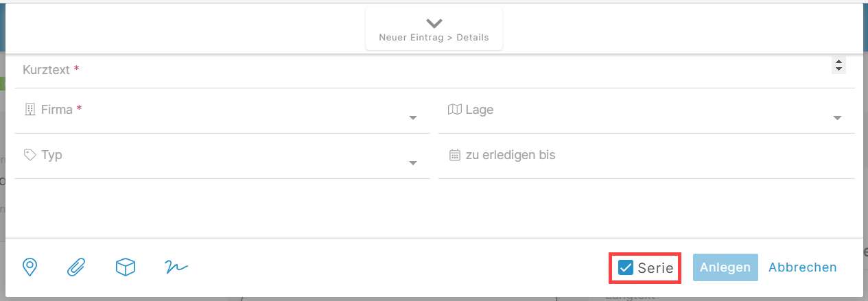Click the zu erledigen bis date field
Image resolution: width=868 pixels, height=301 pixels.
click(646, 156)
